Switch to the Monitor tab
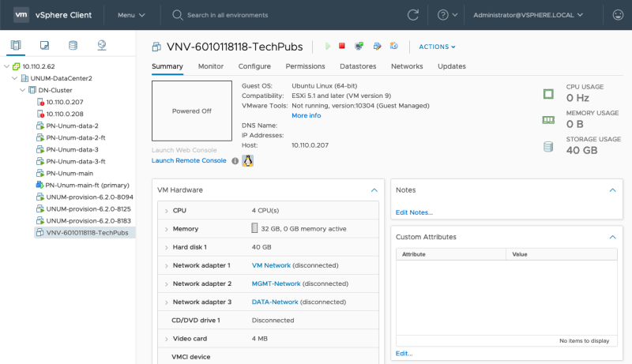 [x=210, y=66]
